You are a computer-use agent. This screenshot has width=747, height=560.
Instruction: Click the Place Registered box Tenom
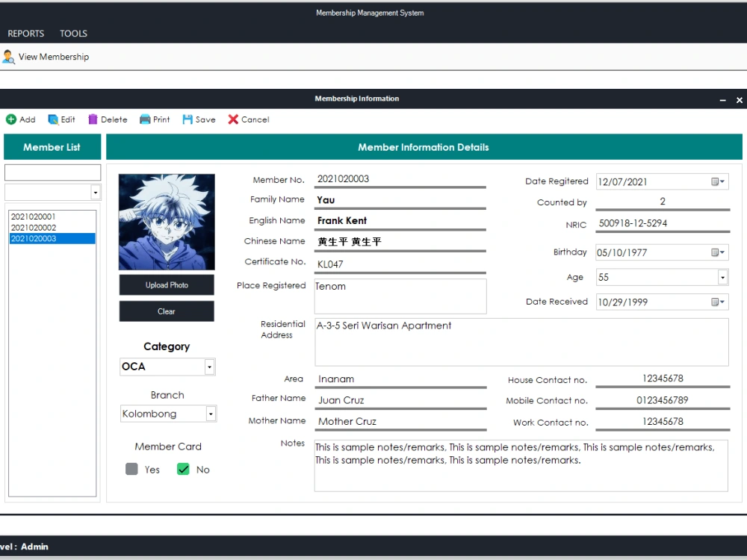click(x=400, y=296)
